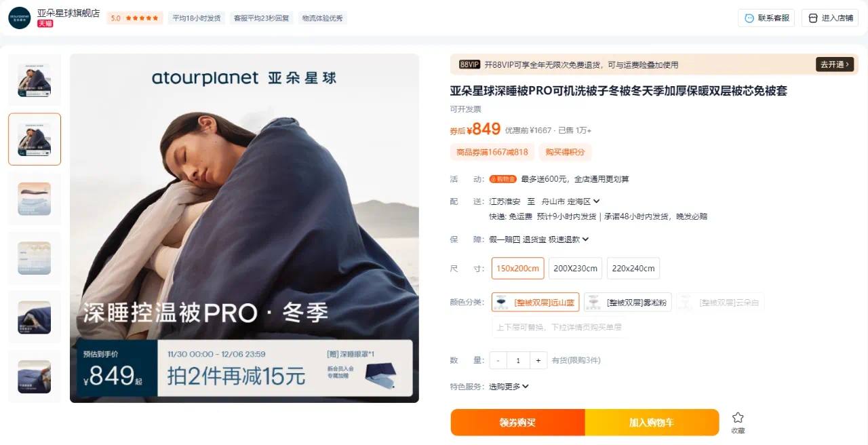This screenshot has width=868, height=445.
Task: Click the 88VIP badge icon
Action: pos(469,64)
